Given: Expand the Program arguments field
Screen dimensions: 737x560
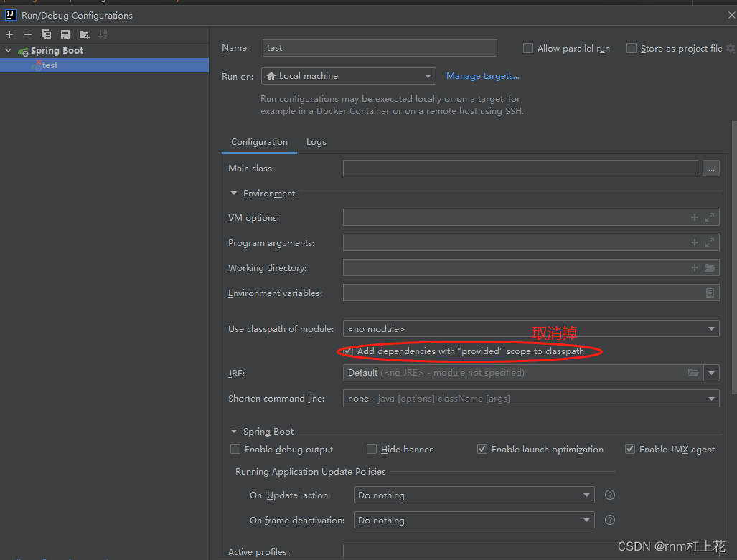Looking at the screenshot, I should click(x=710, y=242).
